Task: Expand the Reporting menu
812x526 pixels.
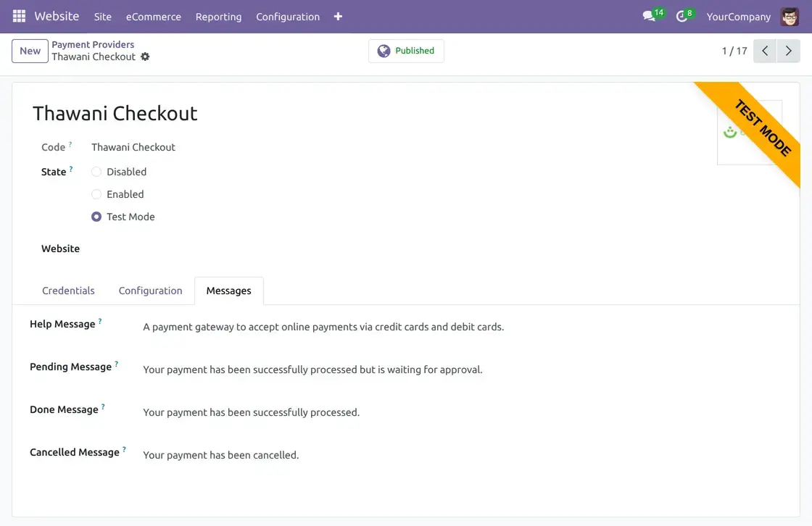Action: click(x=218, y=17)
